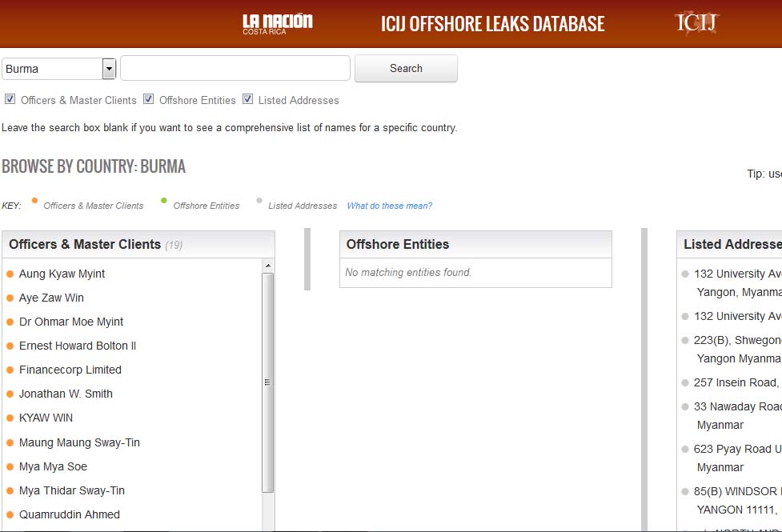Click grey bullet beside 33 Nawaday Road

(x=685, y=407)
